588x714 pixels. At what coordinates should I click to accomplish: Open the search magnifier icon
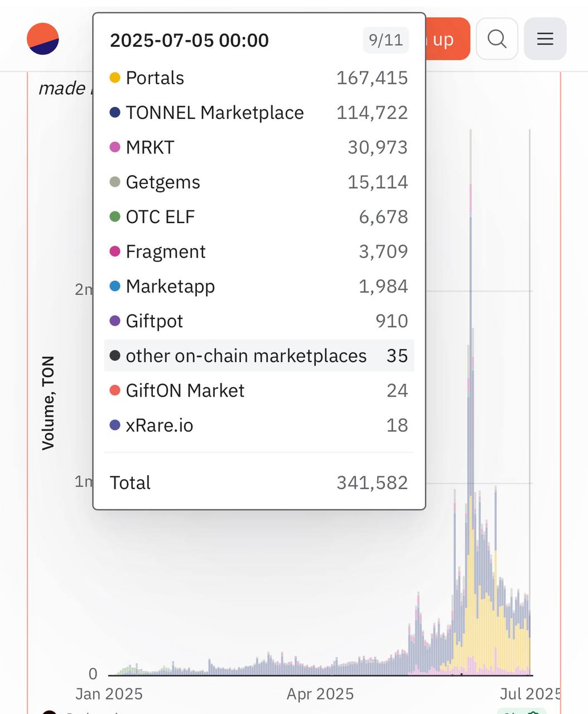tap(497, 39)
